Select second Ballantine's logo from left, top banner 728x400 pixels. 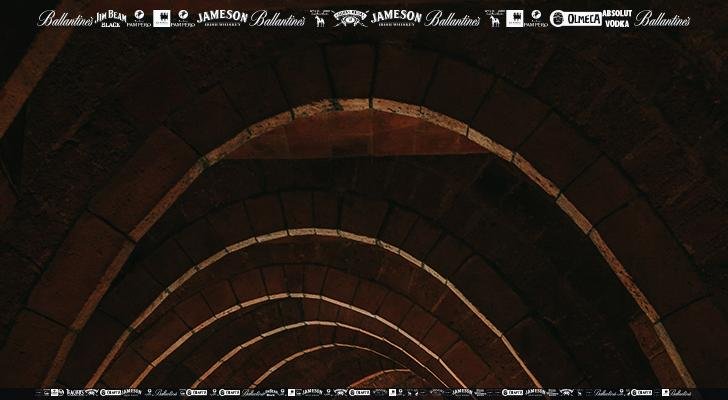[x=278, y=18]
